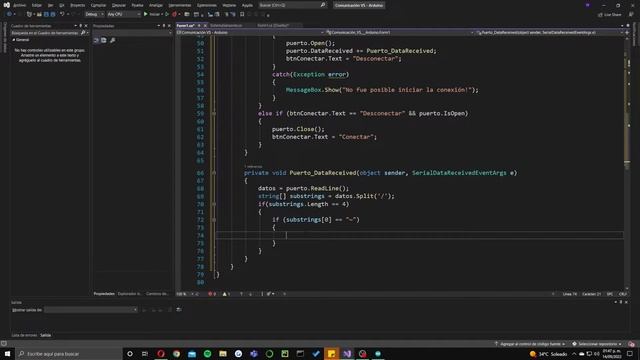
Task: Click the Save All icon in the toolbar
Action: tap(53, 14)
